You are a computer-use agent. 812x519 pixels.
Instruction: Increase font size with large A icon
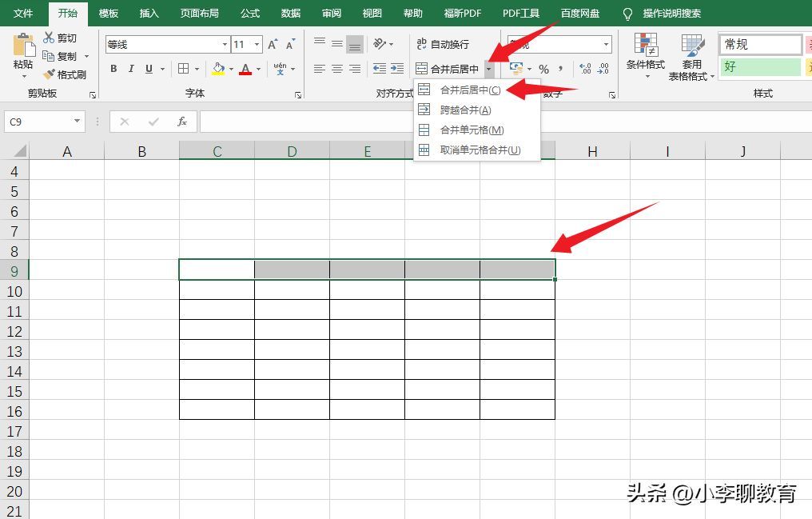coord(273,45)
